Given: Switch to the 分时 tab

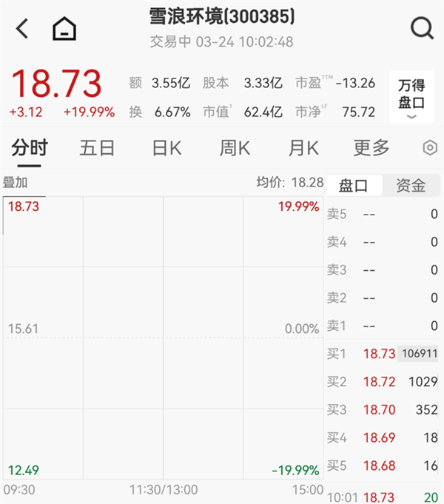Looking at the screenshot, I should pos(29,148).
